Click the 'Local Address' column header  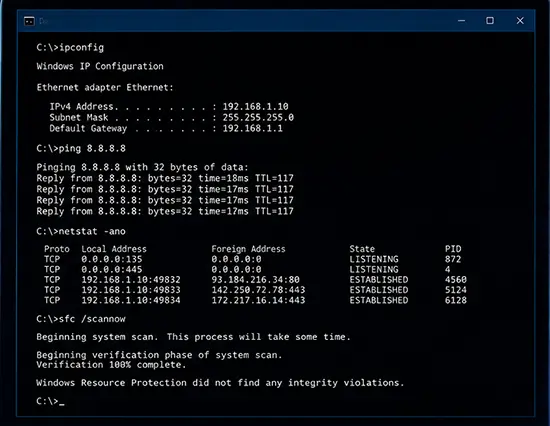click(114, 249)
